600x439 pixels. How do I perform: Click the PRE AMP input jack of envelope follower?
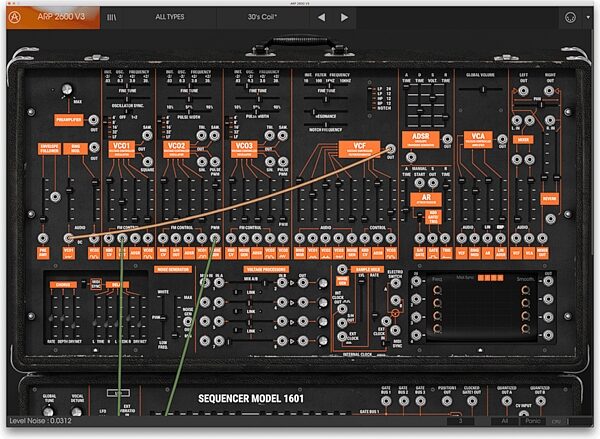(43, 238)
